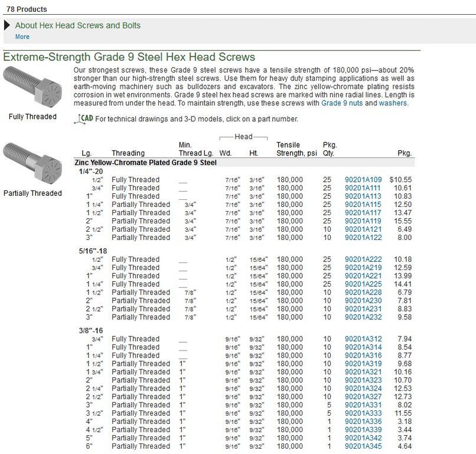Click the CAD drawing icon
The height and width of the screenshot is (454, 476).
(83, 119)
